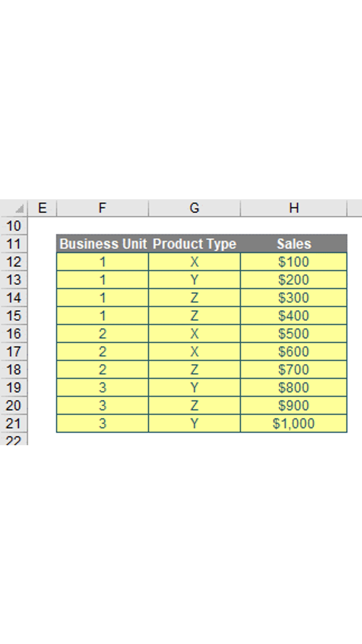Select the $300 sales cell
Viewport: 362px width, 644px height.
(x=293, y=298)
